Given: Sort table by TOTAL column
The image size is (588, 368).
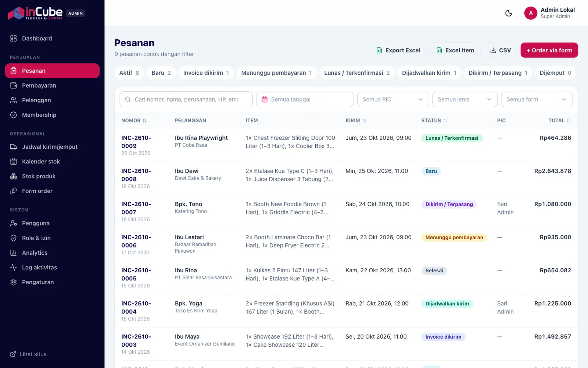Looking at the screenshot, I should point(559,121).
